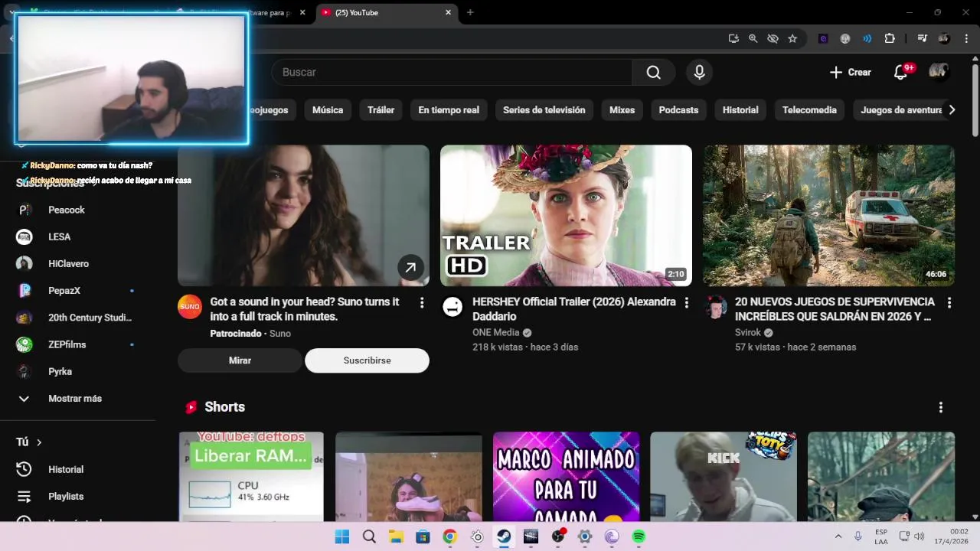Image resolution: width=980 pixels, height=551 pixels.
Task: Open the Kick clip short
Action: point(724,477)
